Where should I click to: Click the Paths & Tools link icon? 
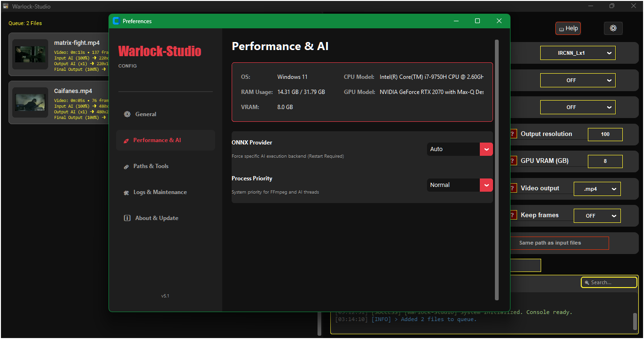[x=126, y=167]
